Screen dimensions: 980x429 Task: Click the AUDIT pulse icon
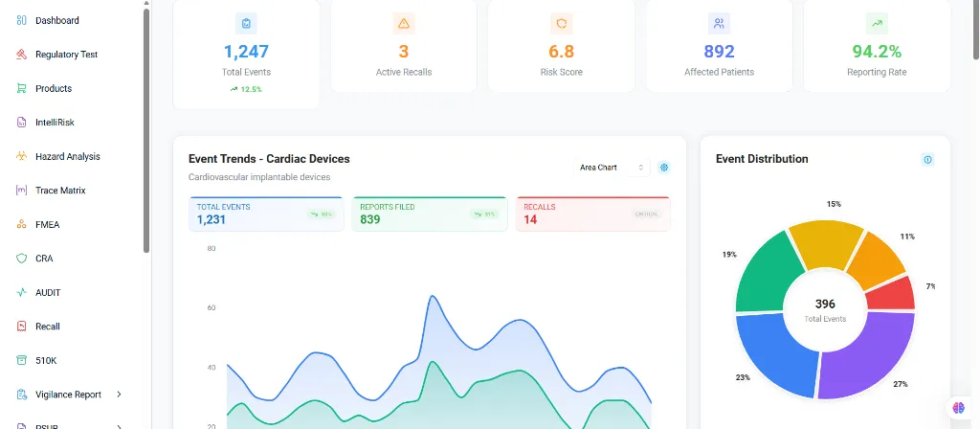[22, 292]
